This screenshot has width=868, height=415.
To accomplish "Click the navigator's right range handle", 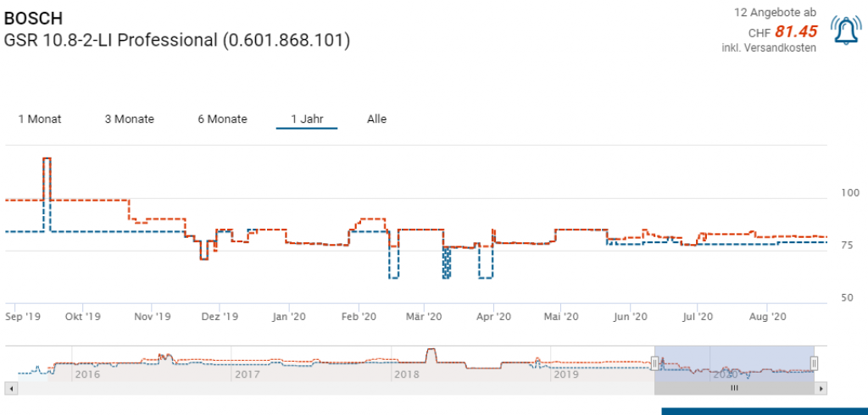I will coord(814,363).
